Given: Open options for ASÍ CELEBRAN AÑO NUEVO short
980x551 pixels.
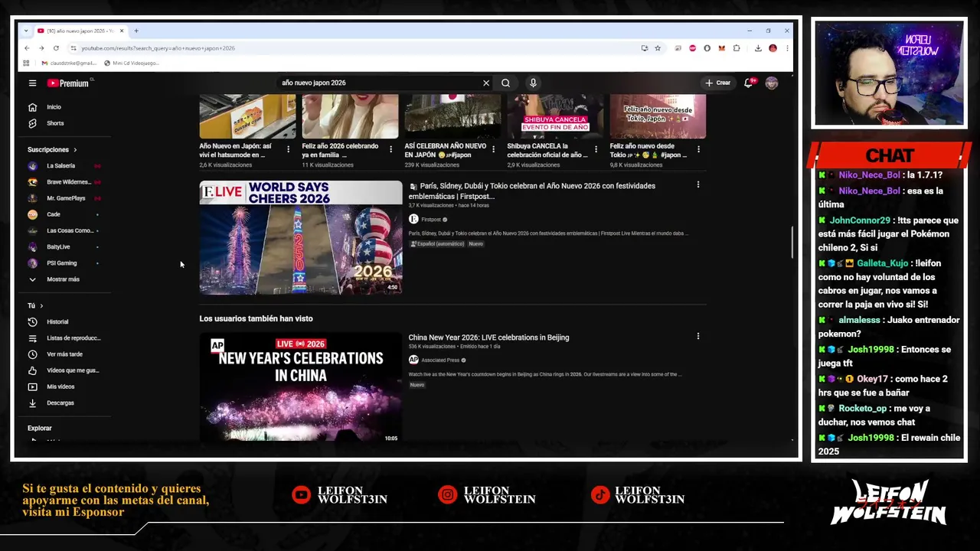Looking at the screenshot, I should [x=493, y=149].
